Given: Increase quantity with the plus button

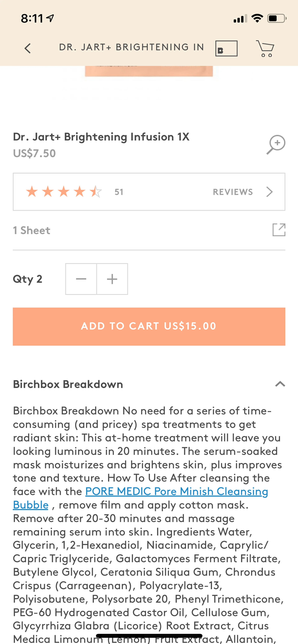Looking at the screenshot, I should coord(112,279).
